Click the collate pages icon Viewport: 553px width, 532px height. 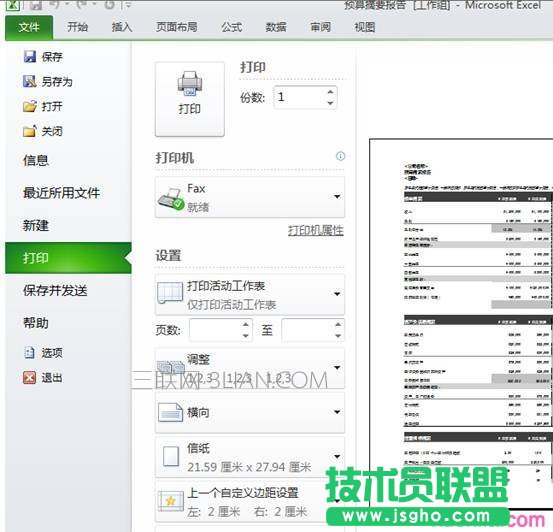tap(171, 368)
